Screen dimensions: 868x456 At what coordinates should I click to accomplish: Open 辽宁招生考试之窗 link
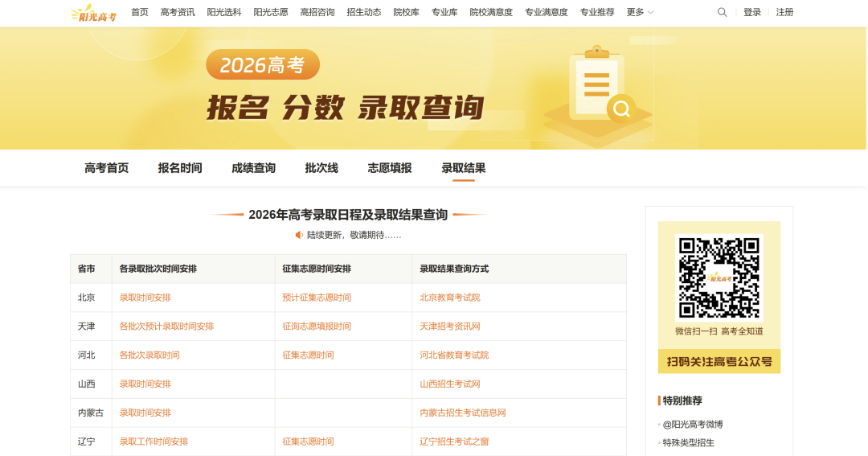click(454, 442)
